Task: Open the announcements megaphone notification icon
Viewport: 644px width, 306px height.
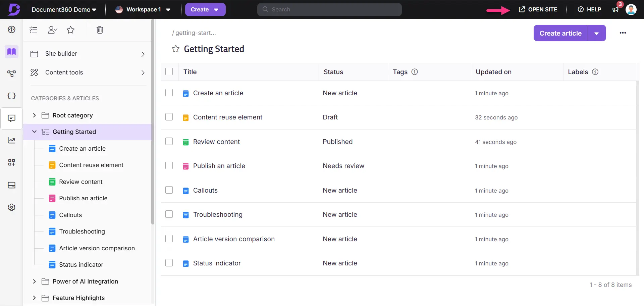Action: click(x=615, y=9)
